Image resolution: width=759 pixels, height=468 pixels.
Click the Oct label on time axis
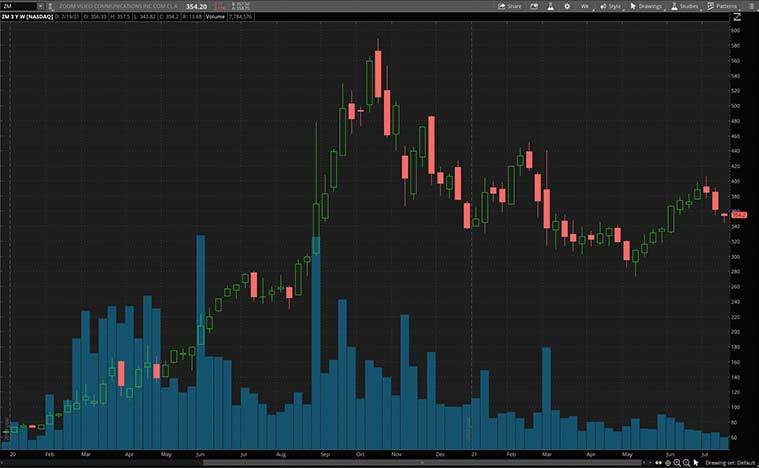360,454
